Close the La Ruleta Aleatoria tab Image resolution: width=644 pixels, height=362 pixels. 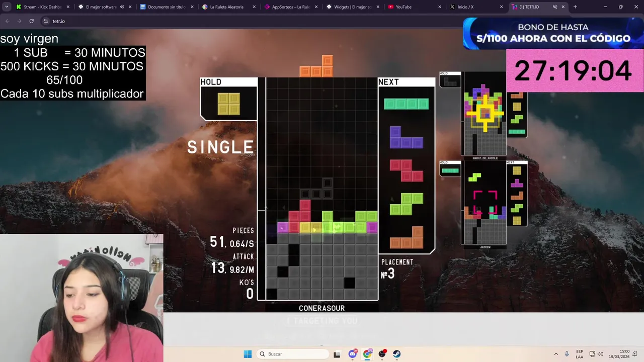255,7
